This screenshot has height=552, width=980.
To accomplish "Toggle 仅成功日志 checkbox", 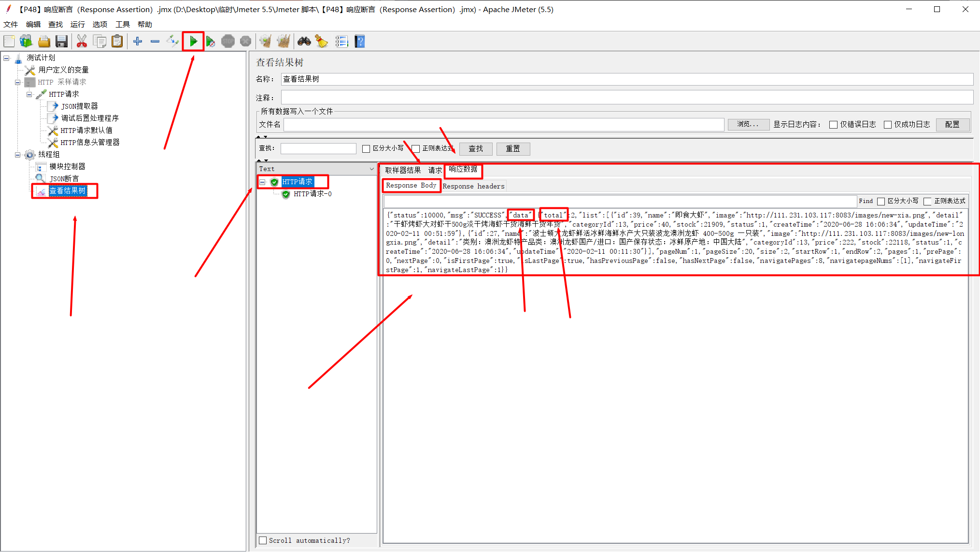I will tap(887, 125).
